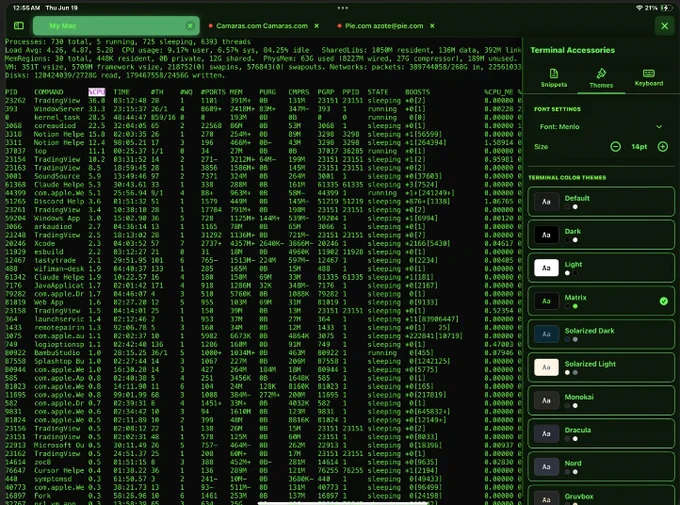Close the Camaras.com tab

pos(317,26)
